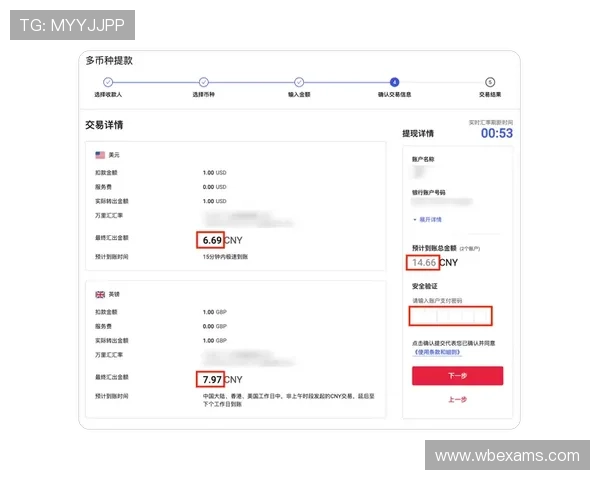600x480 pixels.
Task: Click the payment password input field
Action: [450, 316]
